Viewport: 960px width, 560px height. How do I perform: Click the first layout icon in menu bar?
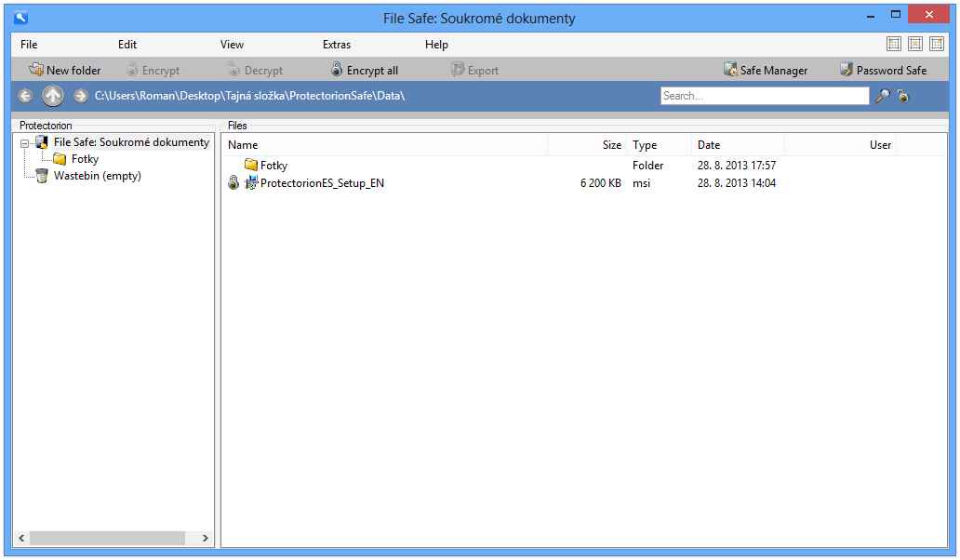click(894, 44)
